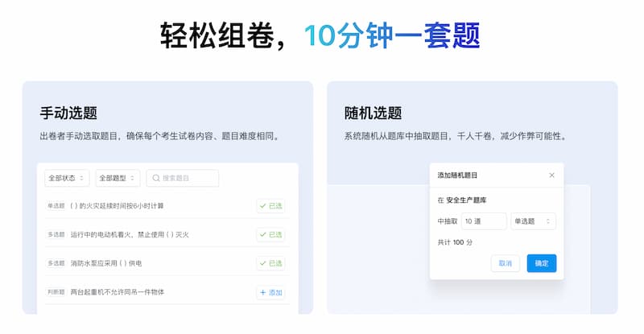The height and width of the screenshot is (334, 644).
Task: Click the 随机选题 heading
Action: [x=373, y=113]
